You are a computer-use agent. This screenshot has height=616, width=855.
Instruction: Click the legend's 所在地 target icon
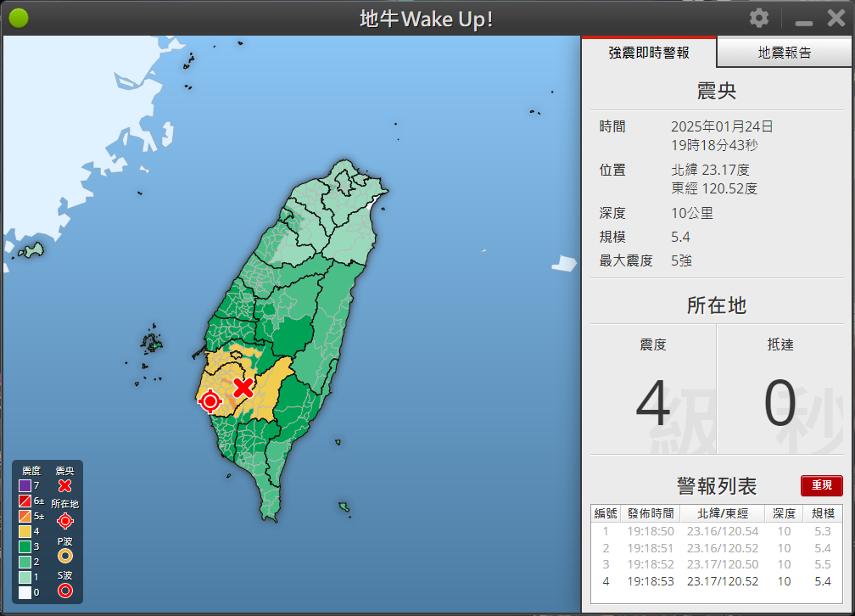coord(64,521)
